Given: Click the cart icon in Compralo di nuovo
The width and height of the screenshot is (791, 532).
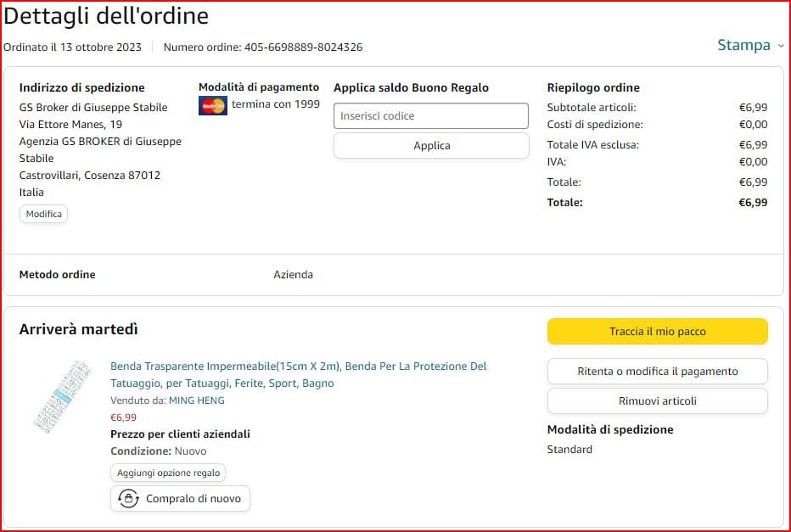Looking at the screenshot, I should coord(128,499).
